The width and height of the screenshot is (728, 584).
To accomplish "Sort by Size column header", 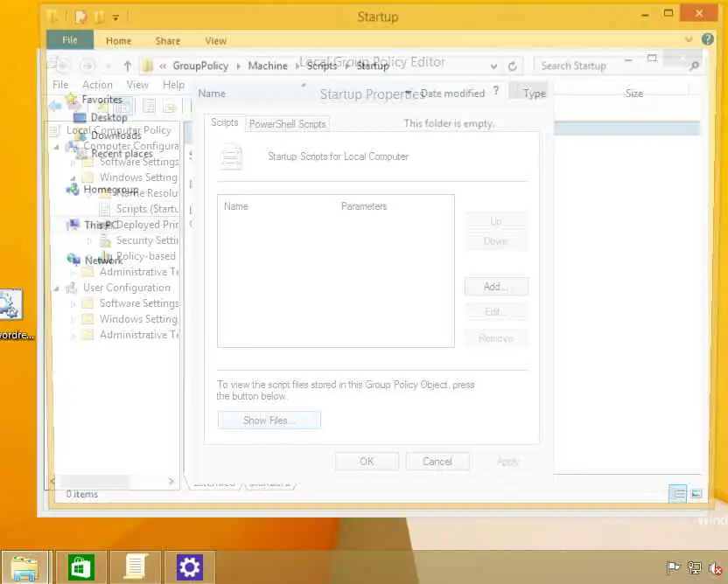I will pyautogui.click(x=634, y=94).
